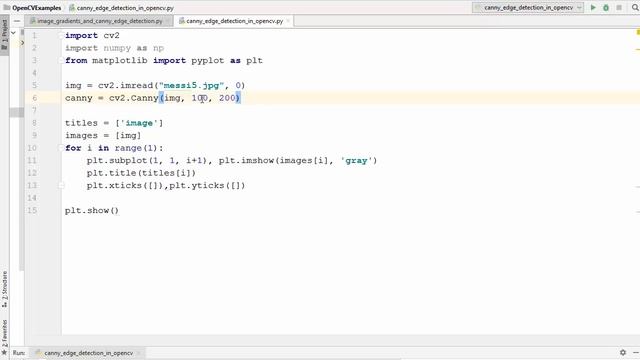The width and height of the screenshot is (640, 360).
Task: Open the run configuration dropdown
Action: (x=528, y=8)
